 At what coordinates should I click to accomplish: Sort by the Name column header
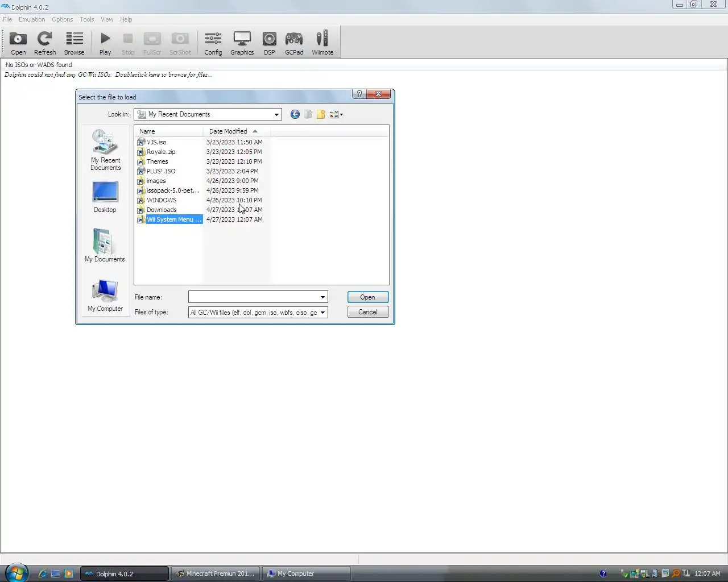click(169, 131)
